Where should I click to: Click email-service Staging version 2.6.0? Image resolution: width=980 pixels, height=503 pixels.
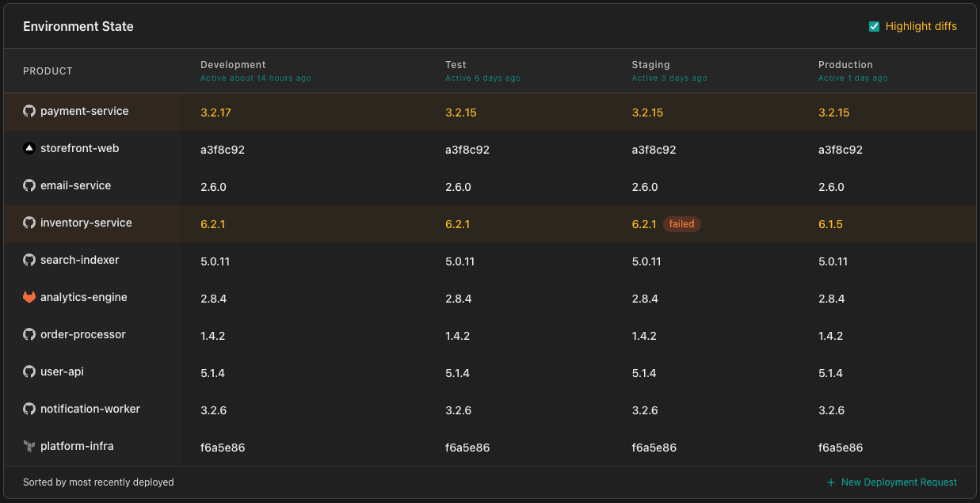(645, 187)
